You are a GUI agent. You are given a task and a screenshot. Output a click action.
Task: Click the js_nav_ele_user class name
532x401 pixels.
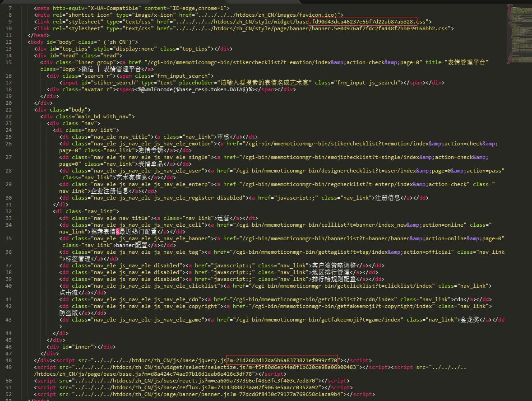pos(177,171)
